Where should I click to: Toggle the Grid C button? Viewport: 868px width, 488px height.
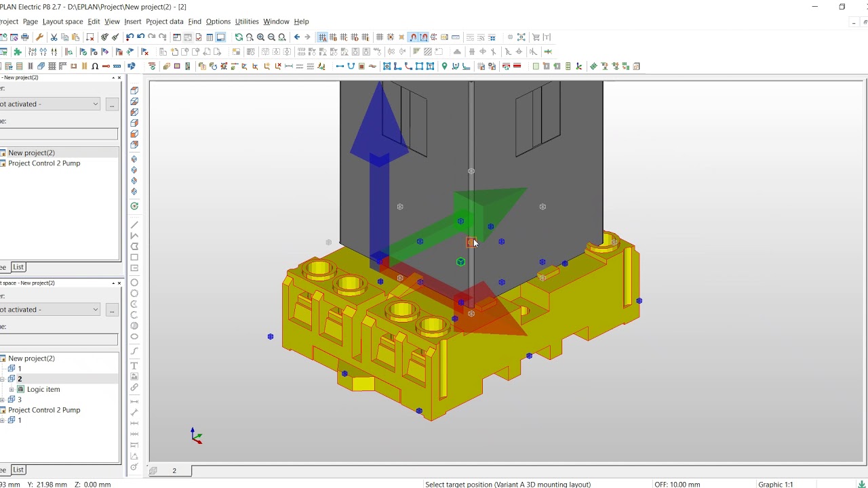click(344, 37)
